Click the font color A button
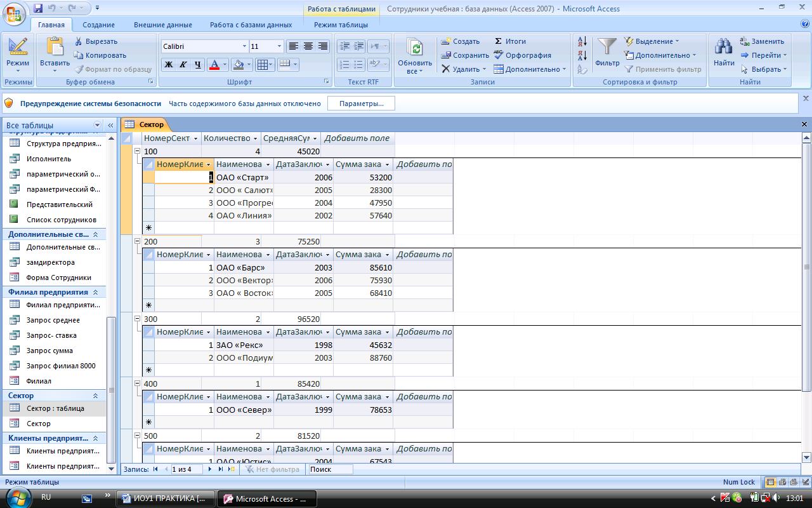This screenshot has height=508, width=812. 214,64
